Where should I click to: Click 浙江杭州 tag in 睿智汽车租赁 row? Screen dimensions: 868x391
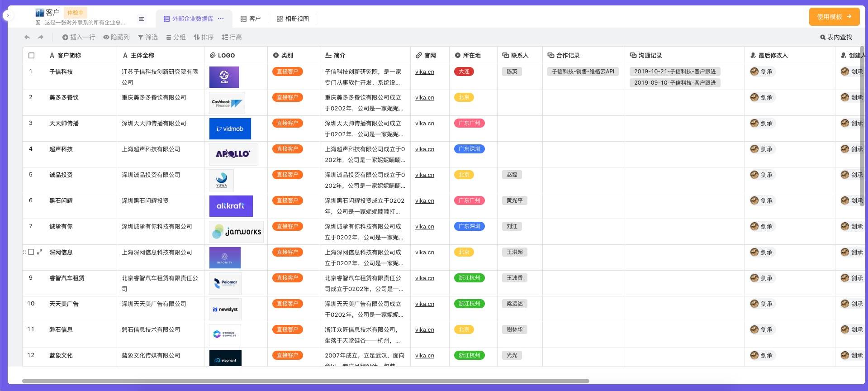coord(469,278)
